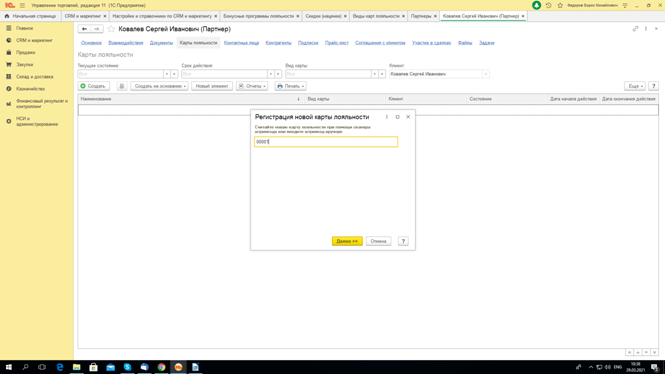
Task: Open Взаимодействия link
Action: (x=125, y=43)
